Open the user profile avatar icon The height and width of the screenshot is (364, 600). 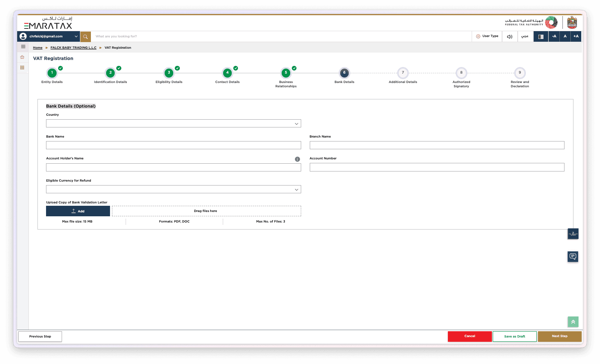point(23,36)
